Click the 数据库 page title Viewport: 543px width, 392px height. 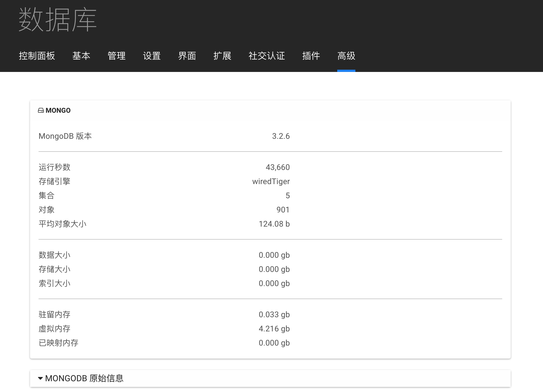(58, 20)
